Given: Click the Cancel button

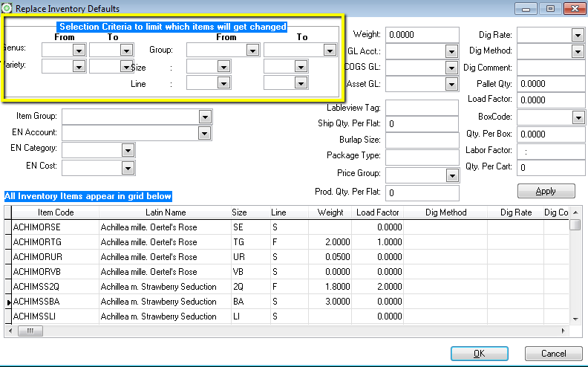Looking at the screenshot, I should click(x=553, y=354).
